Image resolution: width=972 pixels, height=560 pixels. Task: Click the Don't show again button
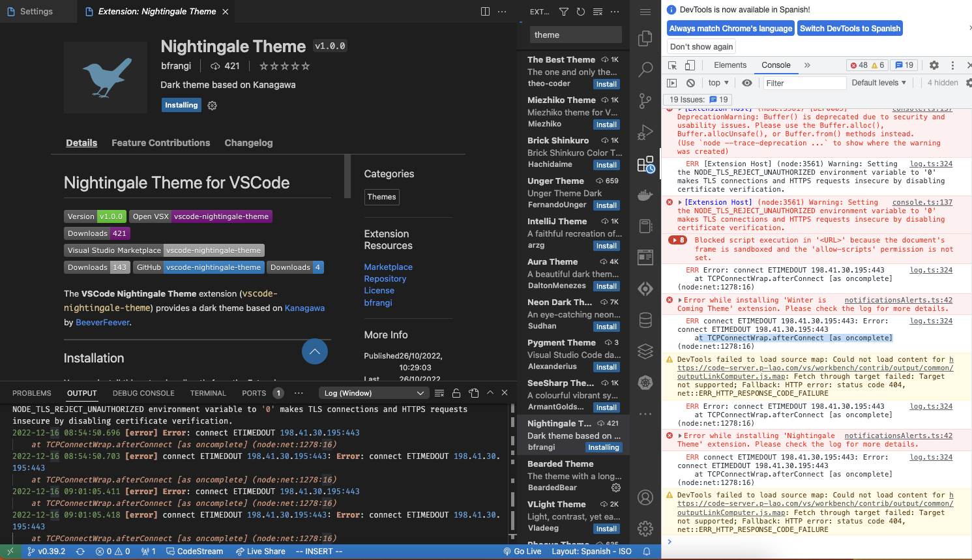point(701,46)
